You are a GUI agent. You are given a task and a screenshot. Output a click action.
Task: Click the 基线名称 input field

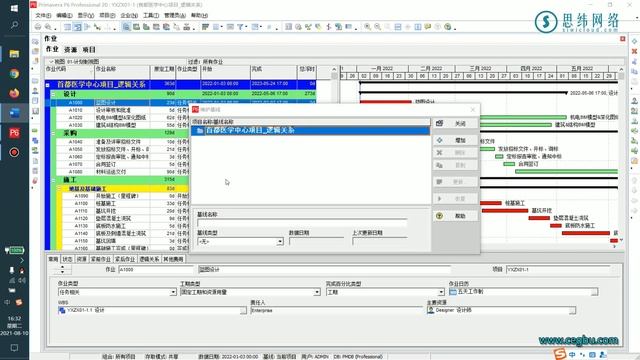[x=302, y=223]
